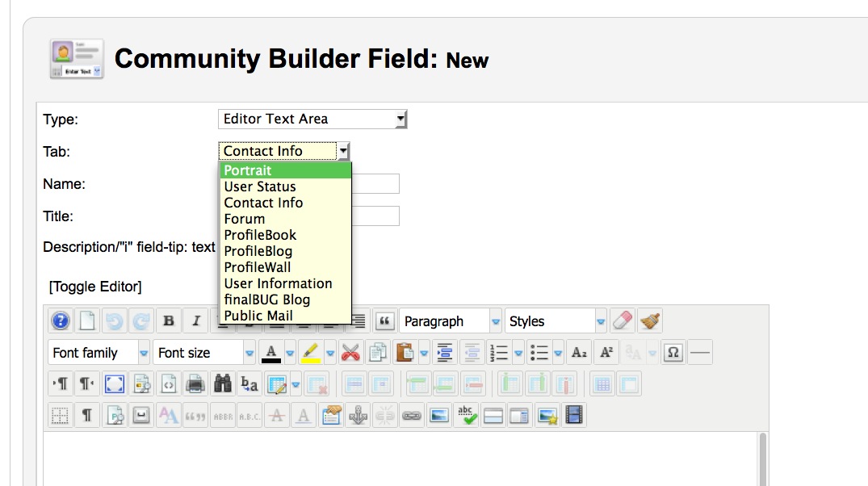Toggle Subscript formatting
The height and width of the screenshot is (486, 868).
coord(579,353)
